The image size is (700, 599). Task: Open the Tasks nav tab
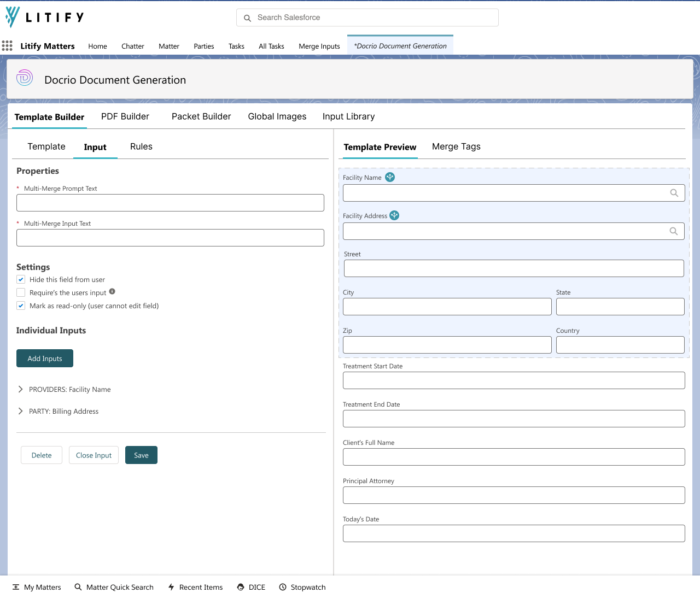(236, 46)
